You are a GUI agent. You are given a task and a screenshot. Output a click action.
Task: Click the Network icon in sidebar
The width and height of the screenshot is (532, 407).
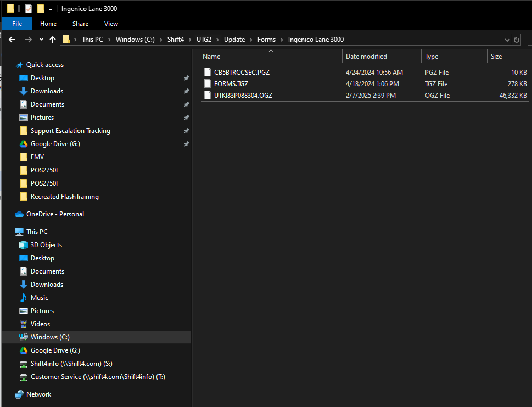tap(19, 394)
